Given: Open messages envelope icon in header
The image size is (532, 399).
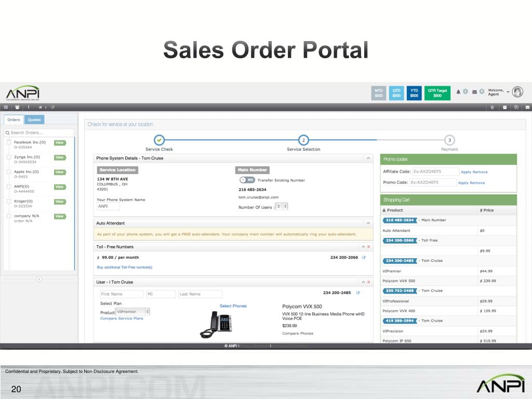Looking at the screenshot, I should [475, 92].
